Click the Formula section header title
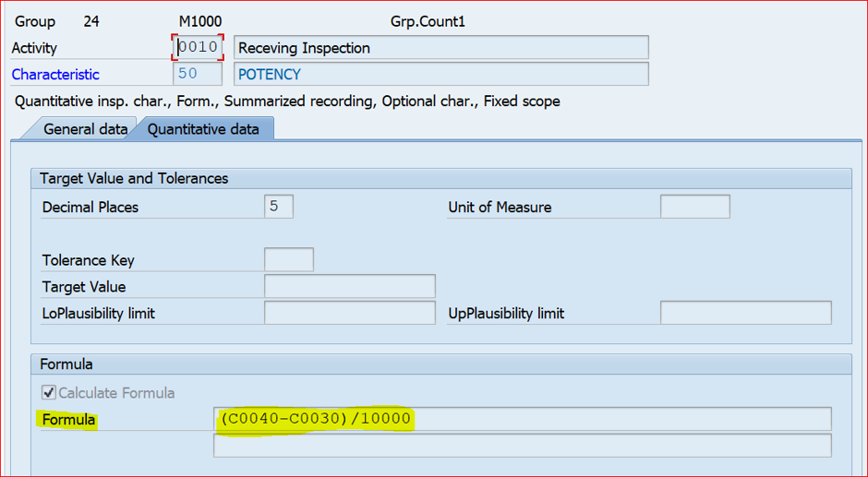Viewport: 868px width, 477px height. [66, 364]
